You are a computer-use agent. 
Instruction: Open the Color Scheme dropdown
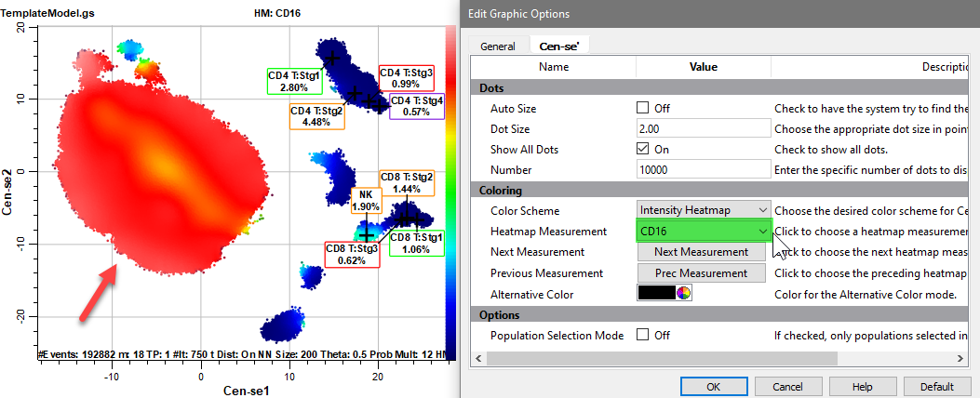point(703,210)
